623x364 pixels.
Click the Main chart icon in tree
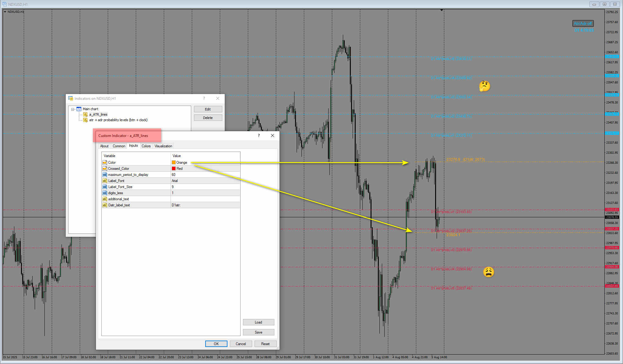pos(79,109)
